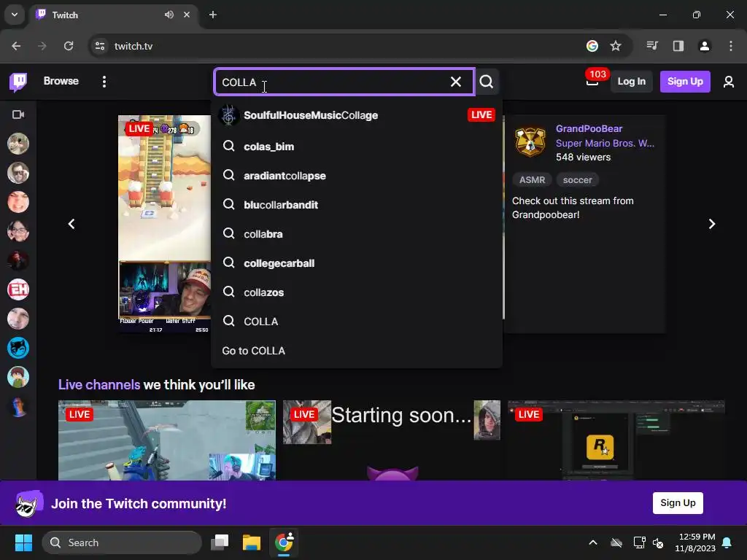Expand the system tray hidden icons
This screenshot has width=747, height=560.
click(593, 542)
